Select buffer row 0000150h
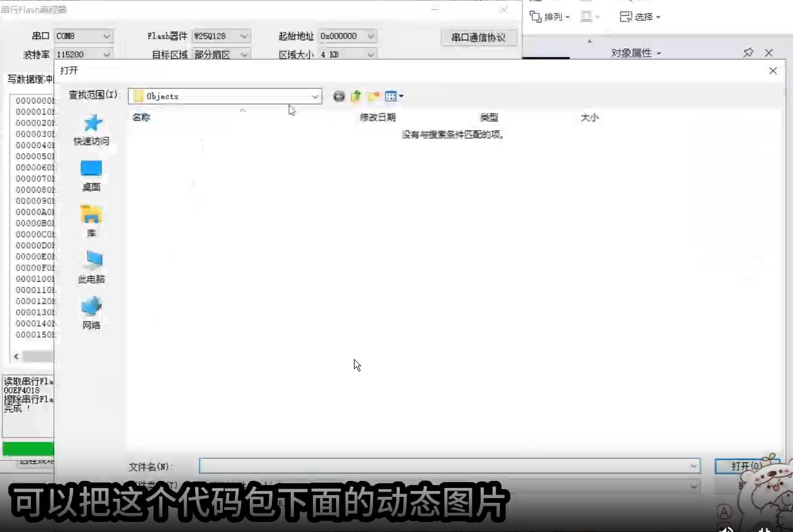This screenshot has width=793, height=532. (35, 335)
